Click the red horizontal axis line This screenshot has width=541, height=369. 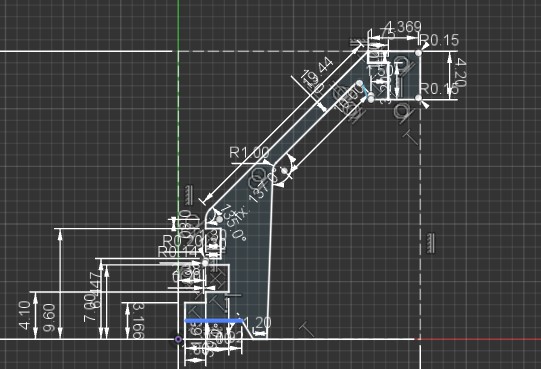481,339
